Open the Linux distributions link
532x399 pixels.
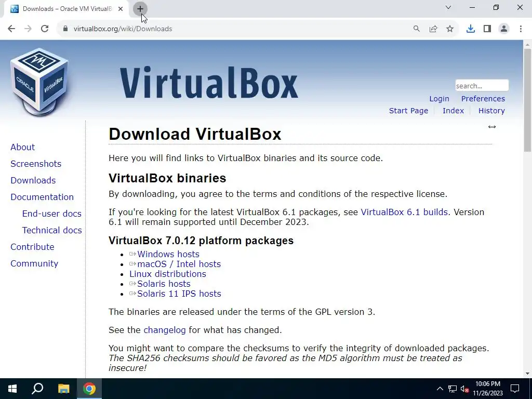coord(168,274)
